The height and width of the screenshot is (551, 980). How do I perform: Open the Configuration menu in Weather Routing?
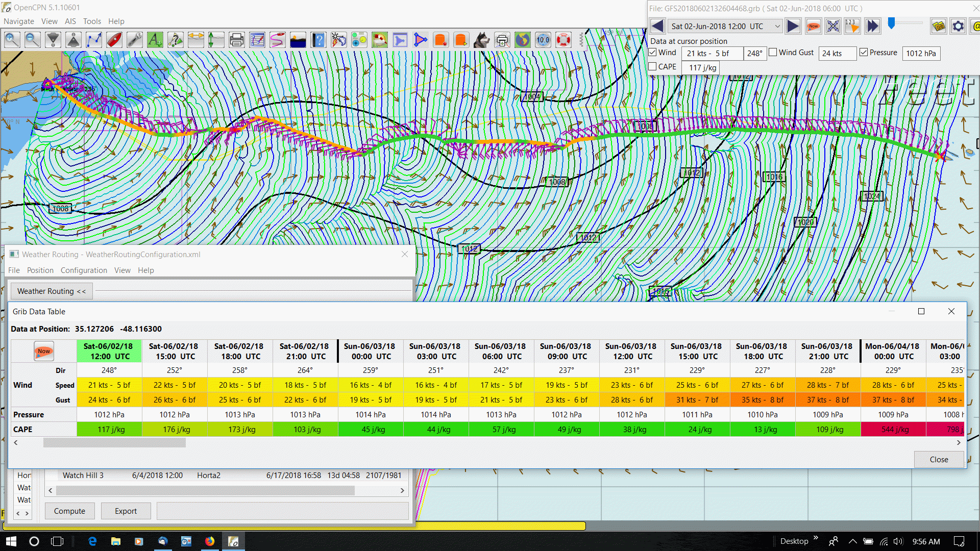click(84, 270)
